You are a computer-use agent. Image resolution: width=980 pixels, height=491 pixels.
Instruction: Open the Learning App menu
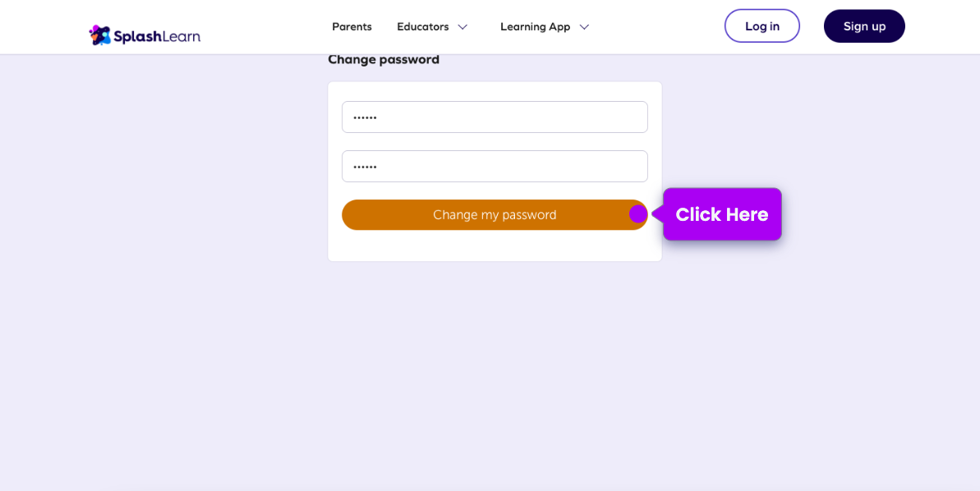coord(535,26)
